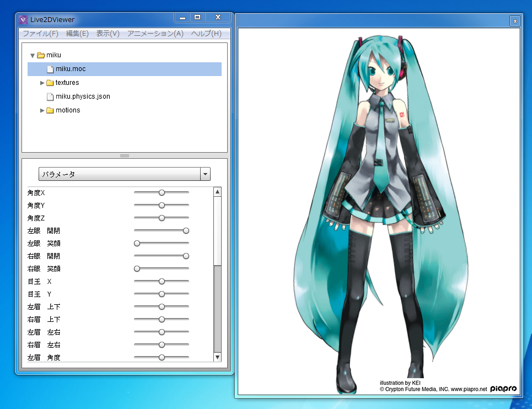
Task: Click the 目玉 X parameter label
Action: [39, 282]
